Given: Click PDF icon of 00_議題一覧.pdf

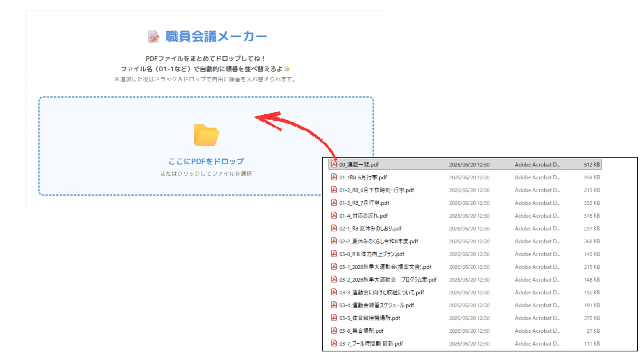Looking at the screenshot, I should point(334,164).
